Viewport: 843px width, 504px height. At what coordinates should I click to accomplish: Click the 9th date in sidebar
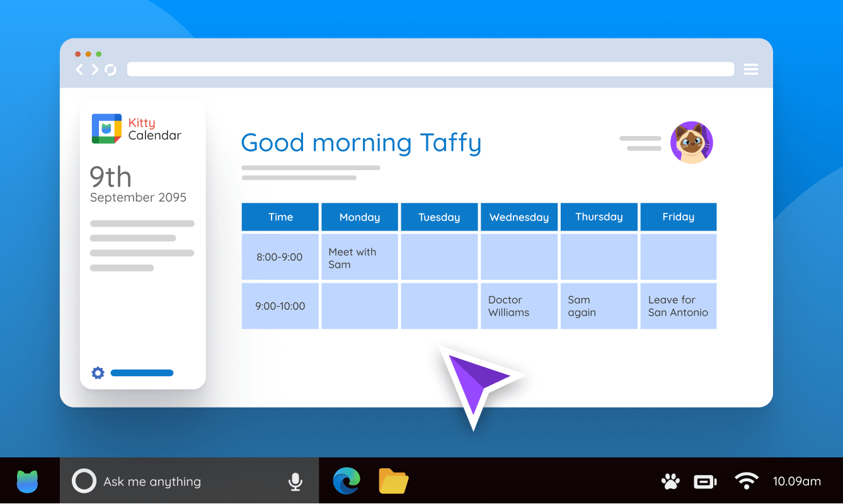(110, 177)
